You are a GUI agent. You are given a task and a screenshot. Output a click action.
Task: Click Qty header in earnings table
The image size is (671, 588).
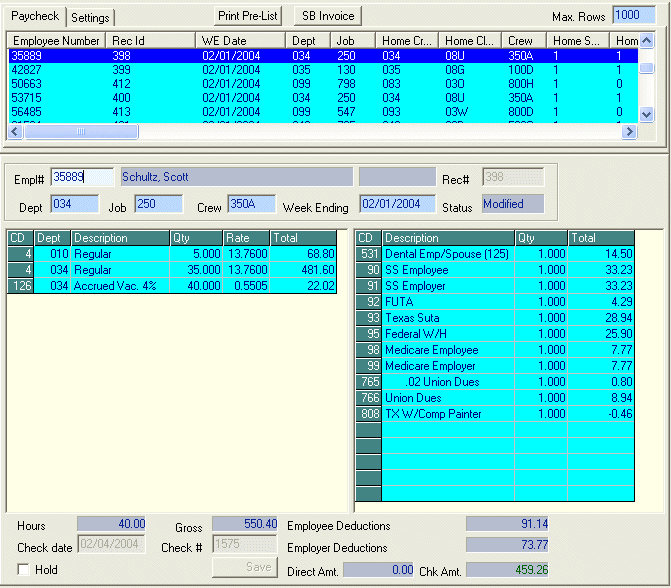[x=196, y=238]
